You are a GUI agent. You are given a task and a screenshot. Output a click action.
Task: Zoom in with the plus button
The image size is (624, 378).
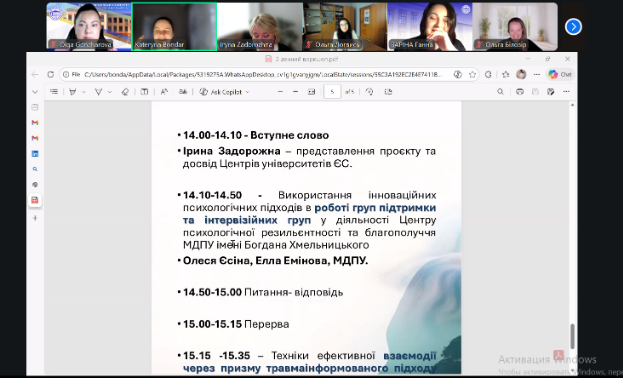click(295, 92)
